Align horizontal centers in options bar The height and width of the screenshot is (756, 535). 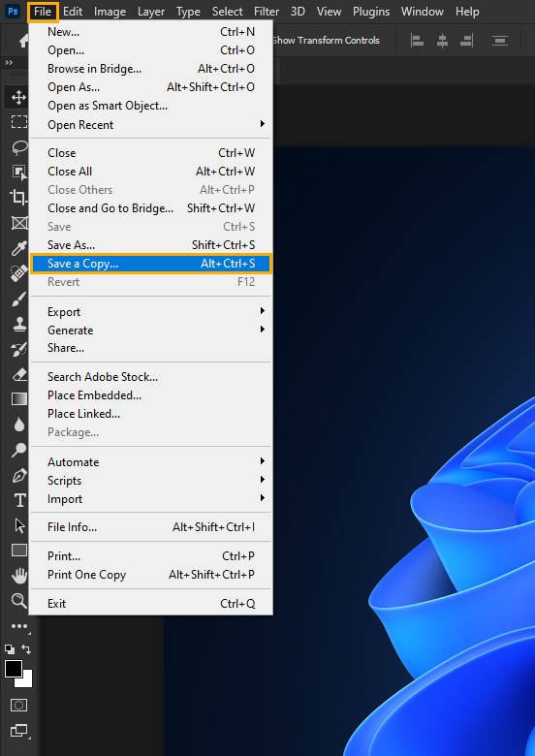coord(442,41)
